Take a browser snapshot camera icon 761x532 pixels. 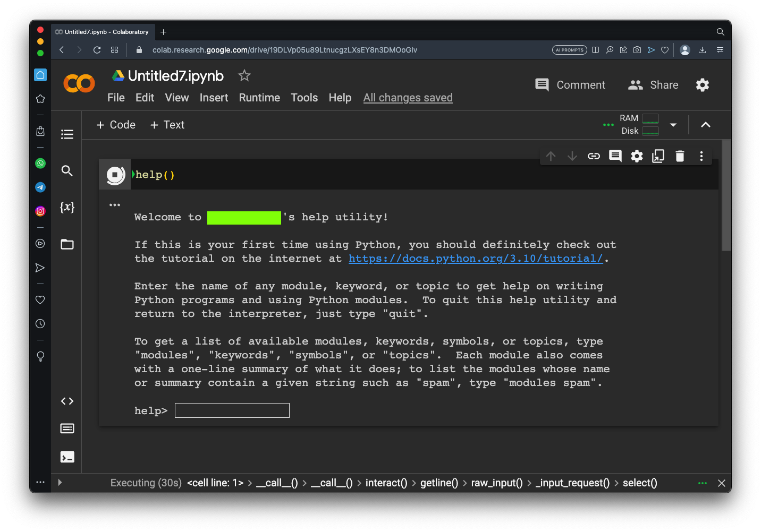(637, 50)
